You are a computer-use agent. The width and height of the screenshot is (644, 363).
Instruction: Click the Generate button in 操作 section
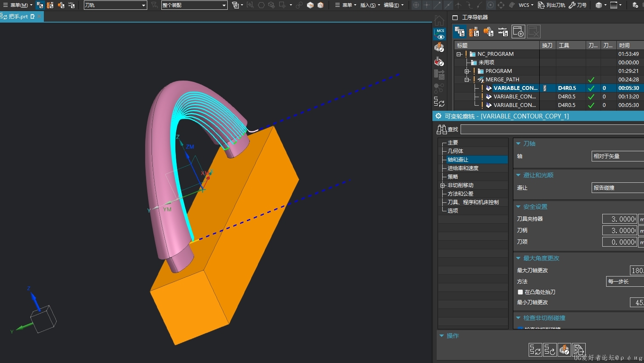pos(535,350)
